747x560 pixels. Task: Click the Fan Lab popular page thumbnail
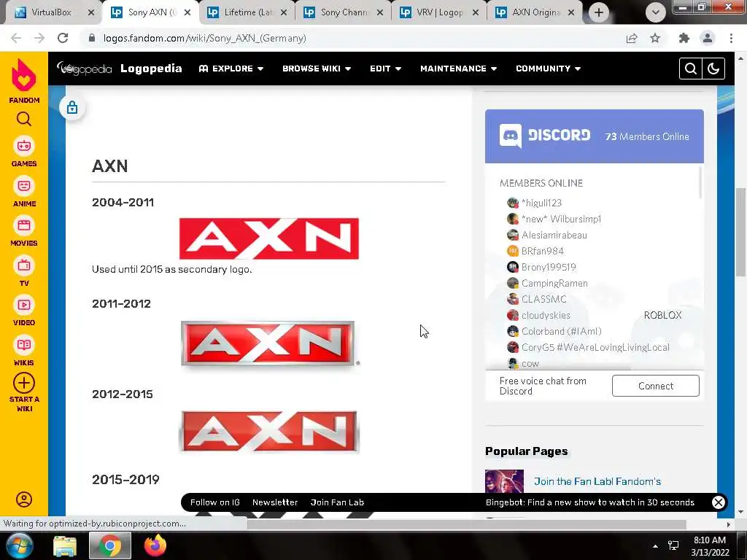(504, 481)
